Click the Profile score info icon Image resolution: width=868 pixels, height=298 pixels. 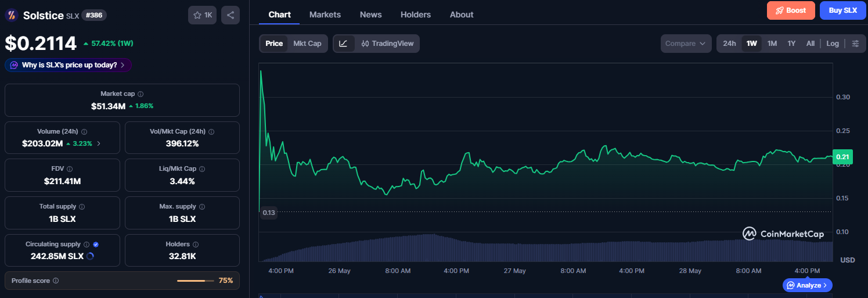coord(56,281)
